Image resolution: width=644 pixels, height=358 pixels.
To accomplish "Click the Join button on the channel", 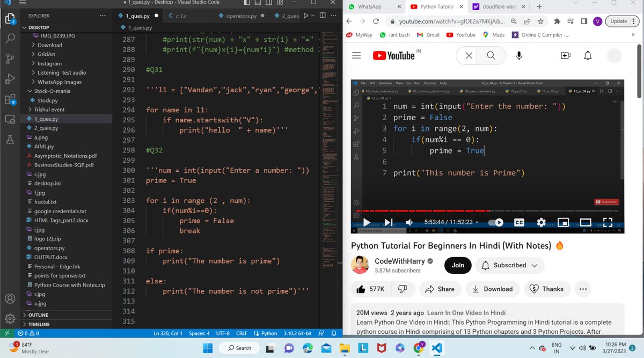I will pyautogui.click(x=457, y=265).
